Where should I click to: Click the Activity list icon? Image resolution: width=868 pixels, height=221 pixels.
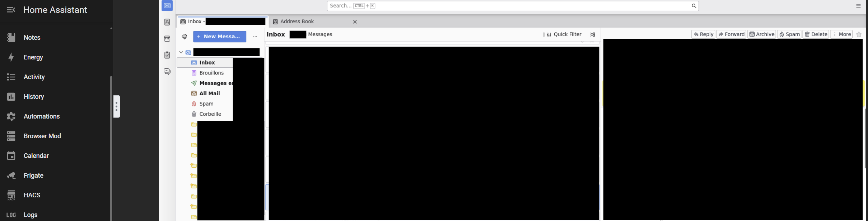[11, 77]
